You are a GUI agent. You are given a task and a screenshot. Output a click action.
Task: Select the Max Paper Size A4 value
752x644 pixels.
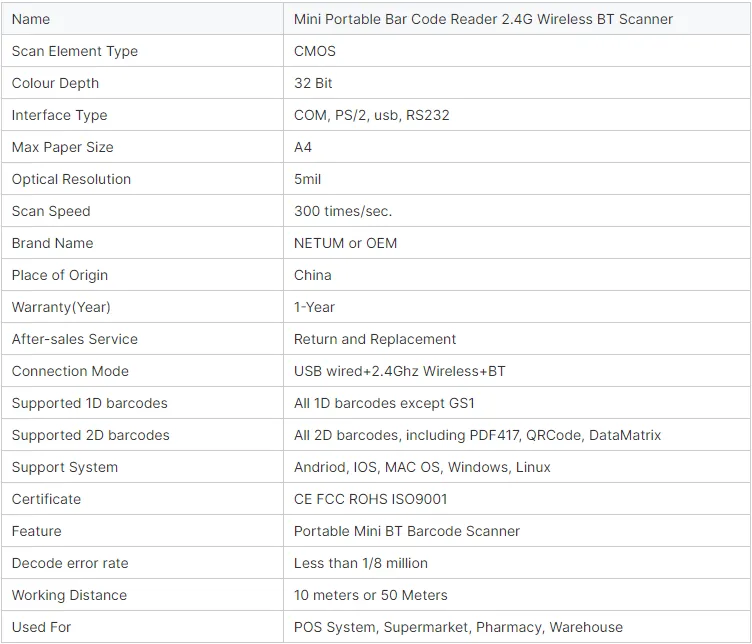point(303,147)
